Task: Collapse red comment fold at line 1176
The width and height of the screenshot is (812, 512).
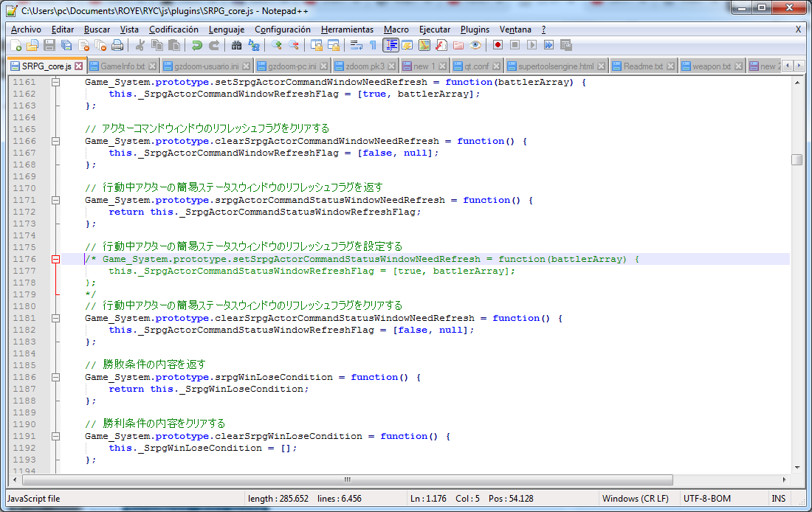Action: click(55, 259)
